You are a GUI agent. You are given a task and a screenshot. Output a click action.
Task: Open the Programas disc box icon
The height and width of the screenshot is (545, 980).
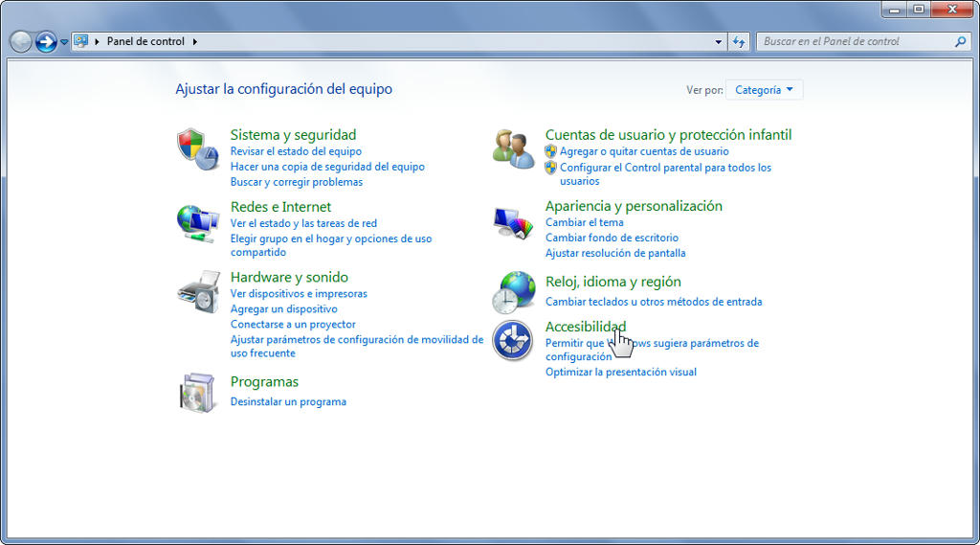[198, 393]
